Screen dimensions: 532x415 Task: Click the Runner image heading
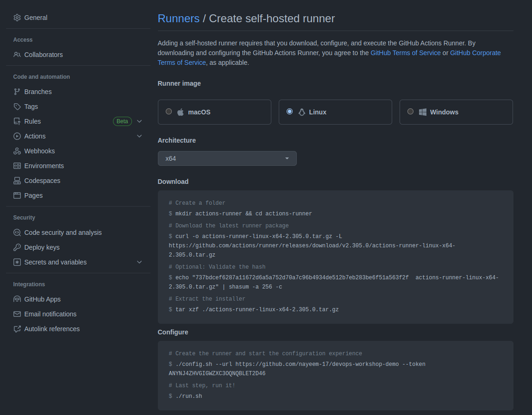pos(179,83)
